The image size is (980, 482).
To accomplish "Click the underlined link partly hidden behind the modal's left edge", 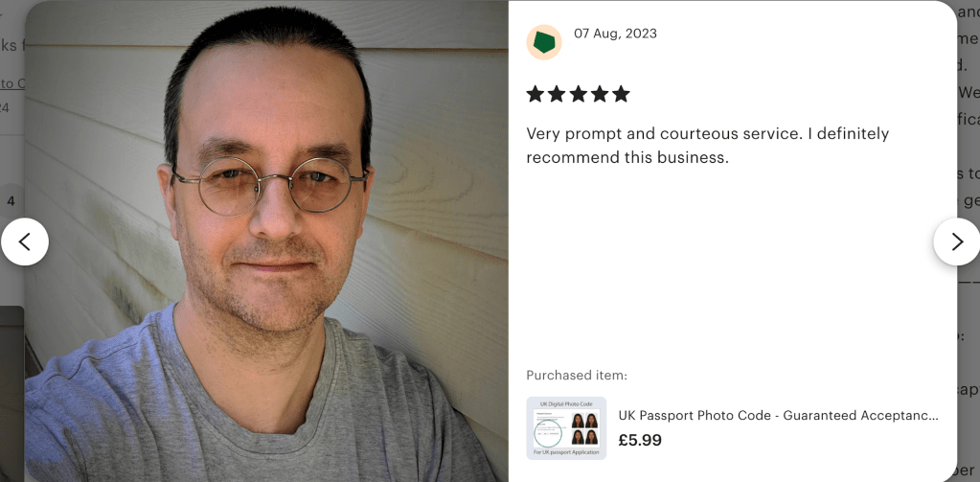I will 11,83.
